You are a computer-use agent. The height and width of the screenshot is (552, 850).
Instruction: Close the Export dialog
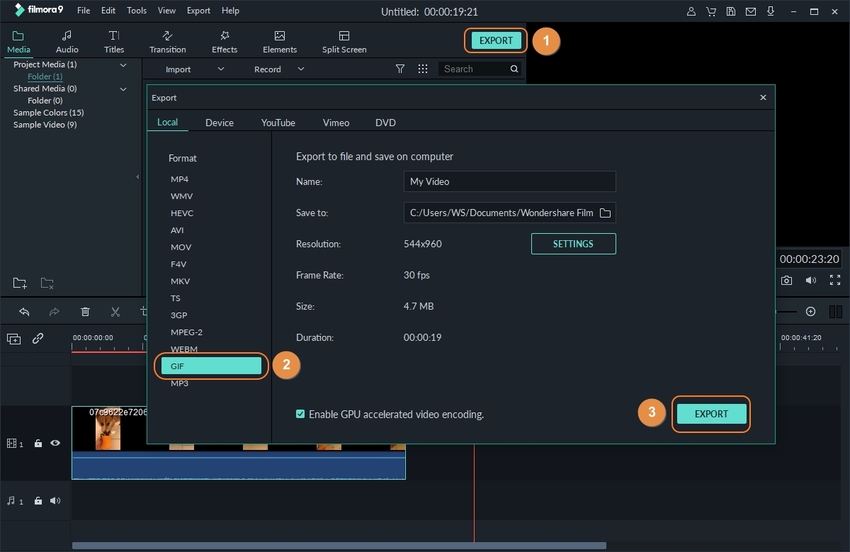pos(763,98)
